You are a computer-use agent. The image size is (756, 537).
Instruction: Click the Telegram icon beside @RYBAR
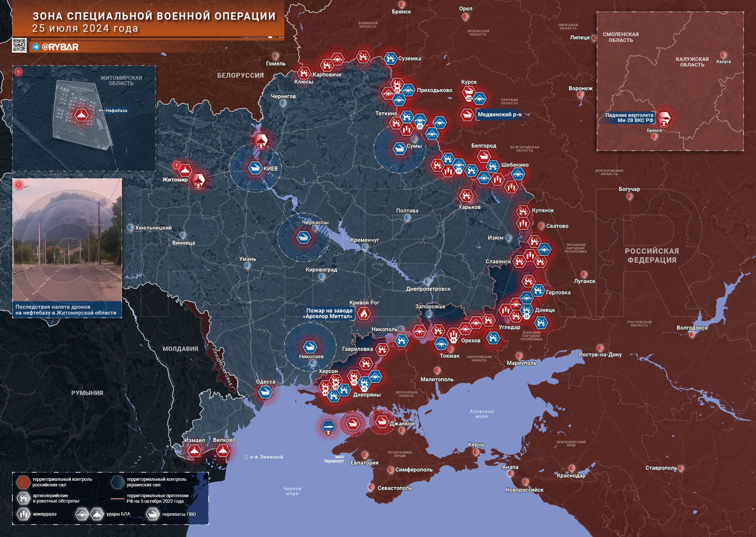[36, 47]
